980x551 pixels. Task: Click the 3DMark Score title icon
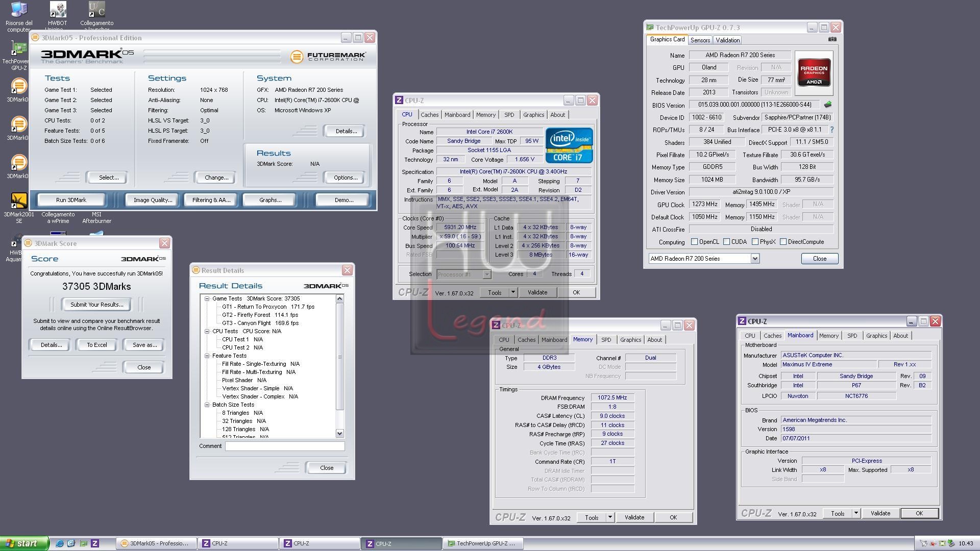coord(28,243)
